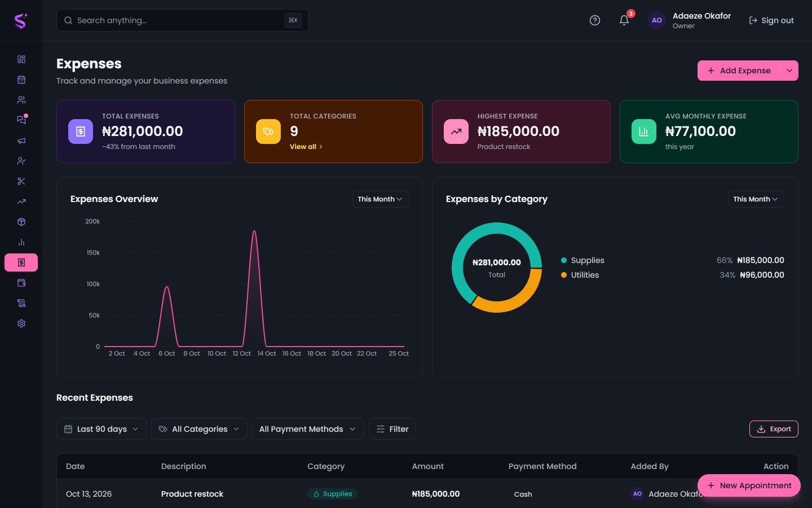Click the Supplies legend color dot
Viewport: 812px width, 508px height.
564,260
